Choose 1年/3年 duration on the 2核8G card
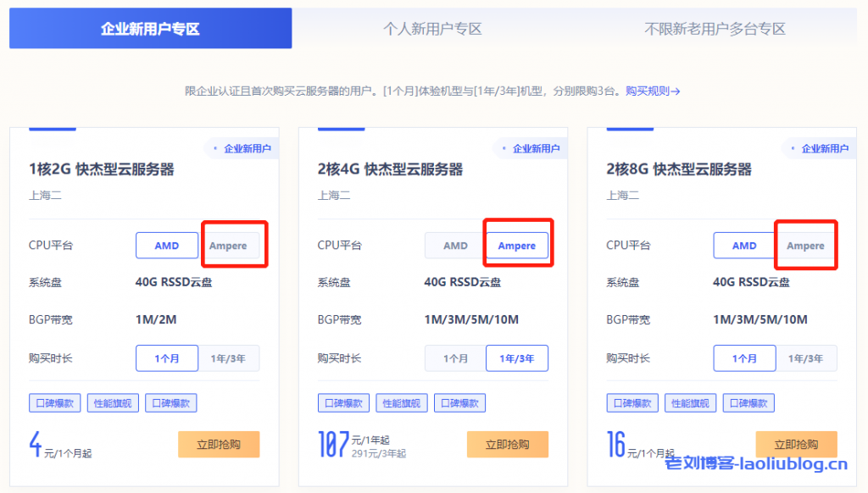The height and width of the screenshot is (493, 868). 805,358
